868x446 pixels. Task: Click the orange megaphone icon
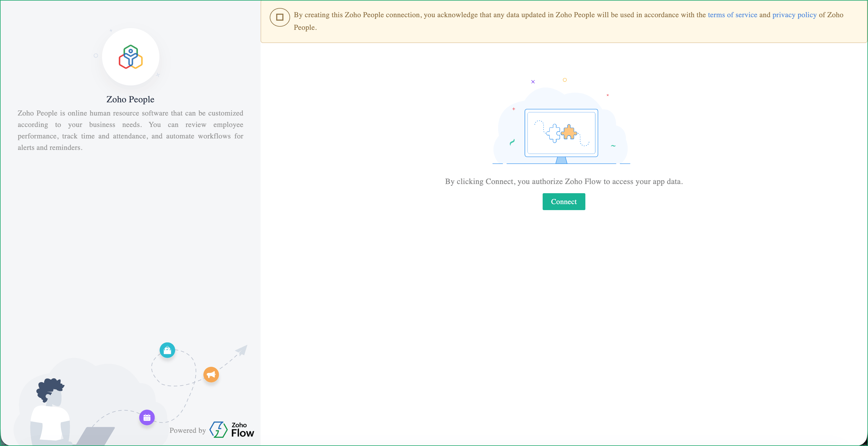pos(211,374)
